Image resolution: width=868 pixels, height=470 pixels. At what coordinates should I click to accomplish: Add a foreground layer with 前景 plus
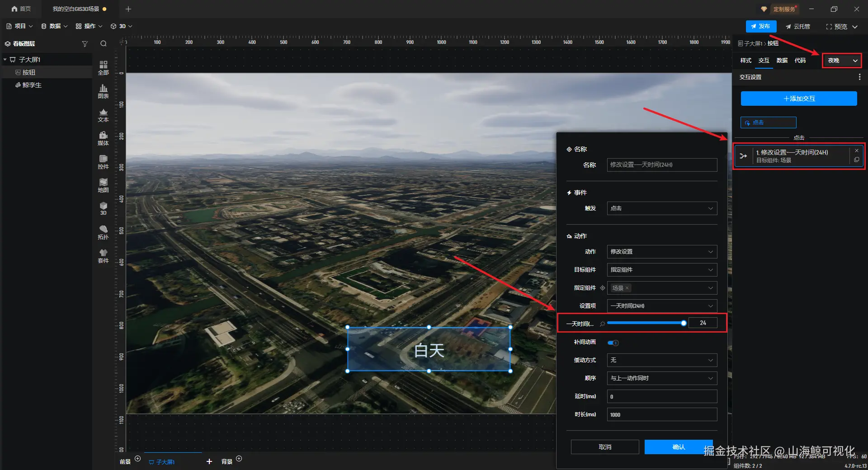pyautogui.click(x=138, y=459)
